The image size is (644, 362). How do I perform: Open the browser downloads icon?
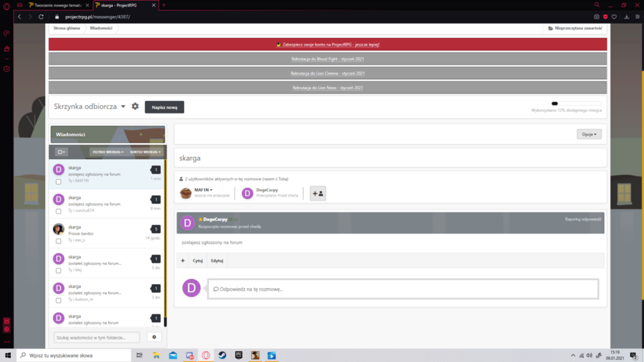[627, 17]
